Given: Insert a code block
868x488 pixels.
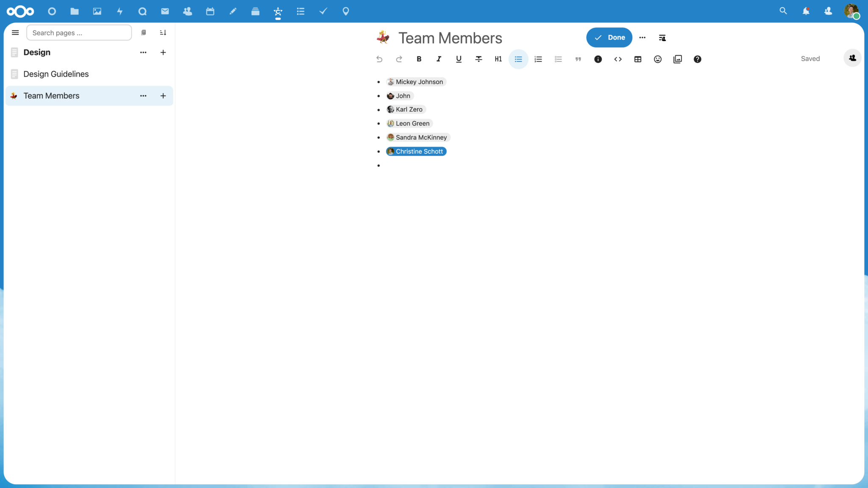Looking at the screenshot, I should (618, 59).
